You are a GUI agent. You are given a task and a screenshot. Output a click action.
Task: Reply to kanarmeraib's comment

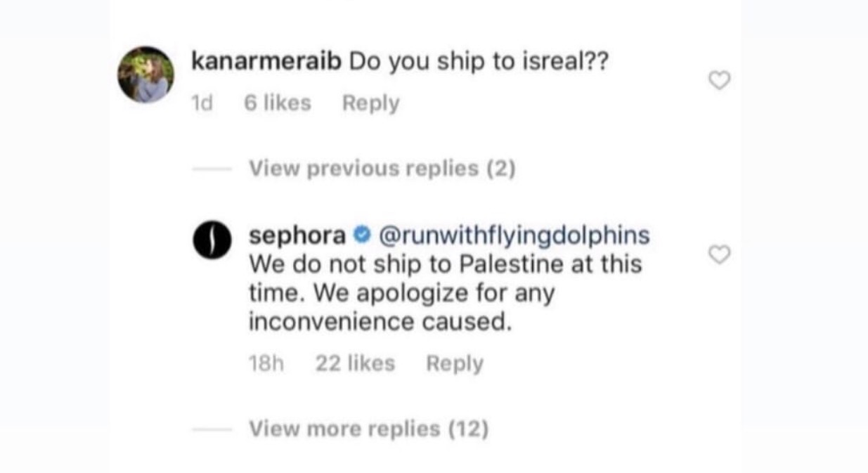tap(370, 102)
